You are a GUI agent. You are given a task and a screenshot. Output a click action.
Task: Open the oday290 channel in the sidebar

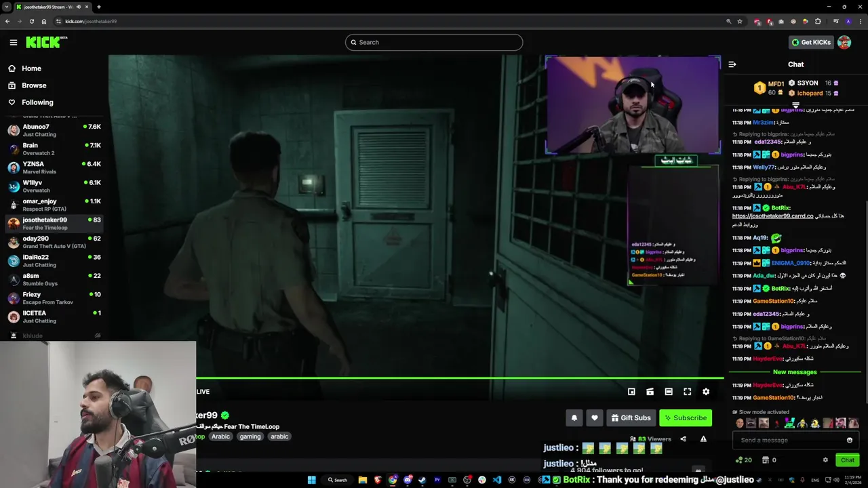point(54,242)
